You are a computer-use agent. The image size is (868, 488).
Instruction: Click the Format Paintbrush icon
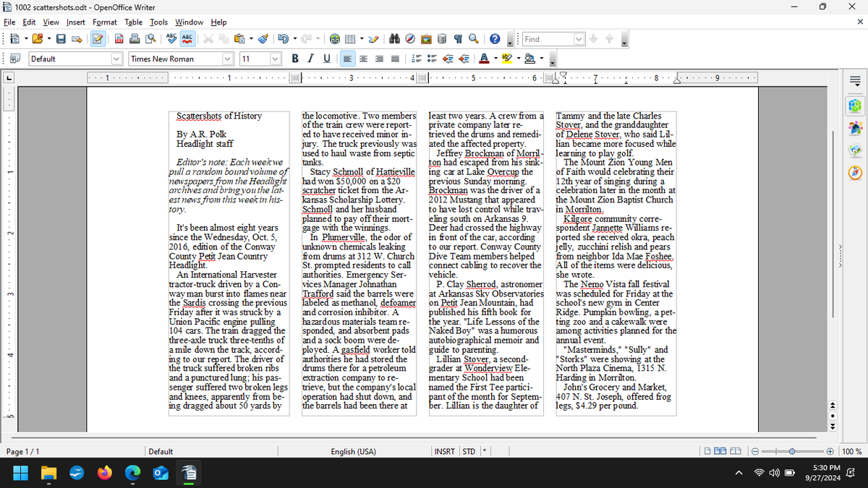(x=265, y=40)
